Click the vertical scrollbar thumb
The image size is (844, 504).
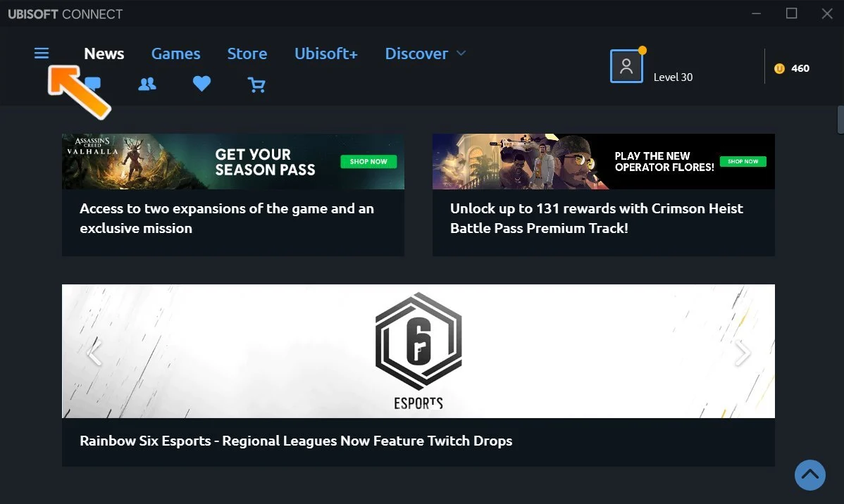pyautogui.click(x=840, y=120)
